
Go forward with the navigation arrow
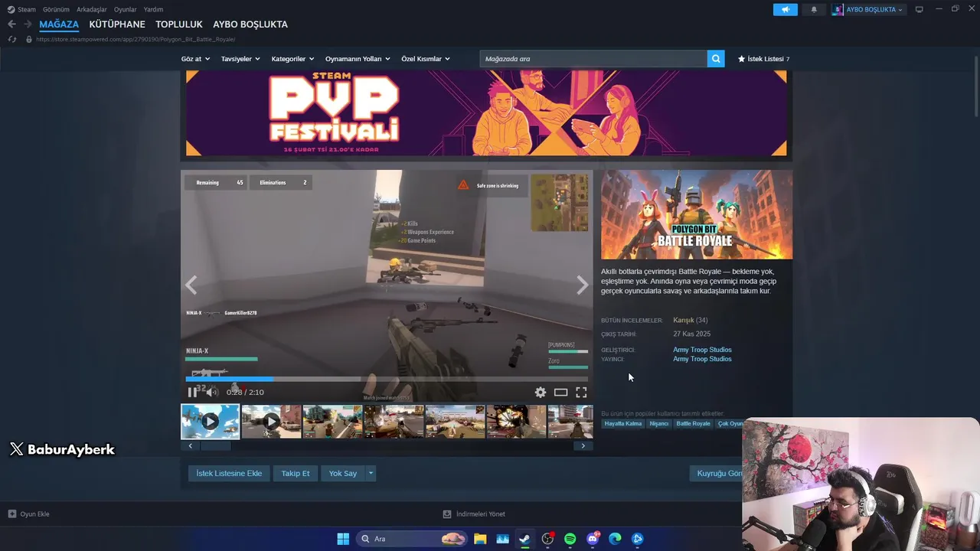tap(28, 24)
